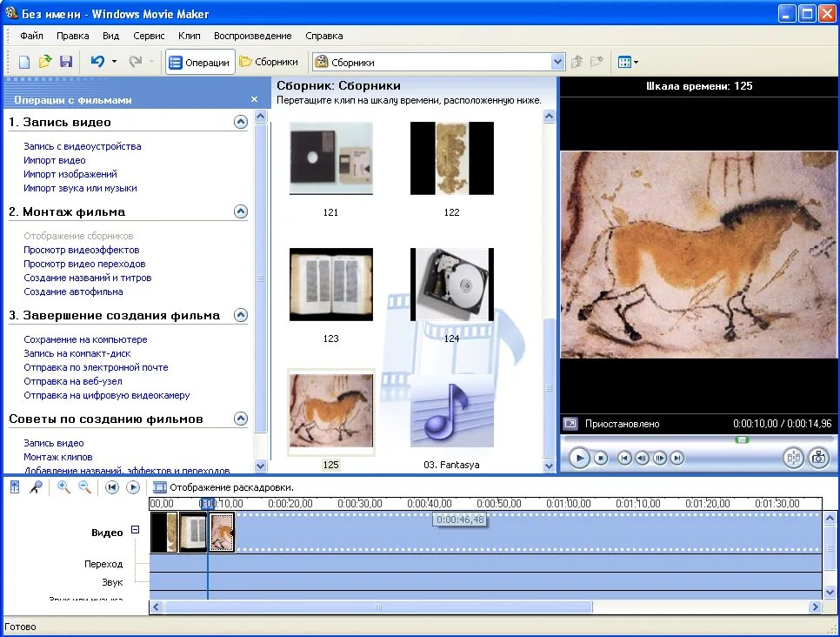Screen dimensions: 840x637
Task: Select floppy disk clip 121
Action: coord(331,158)
